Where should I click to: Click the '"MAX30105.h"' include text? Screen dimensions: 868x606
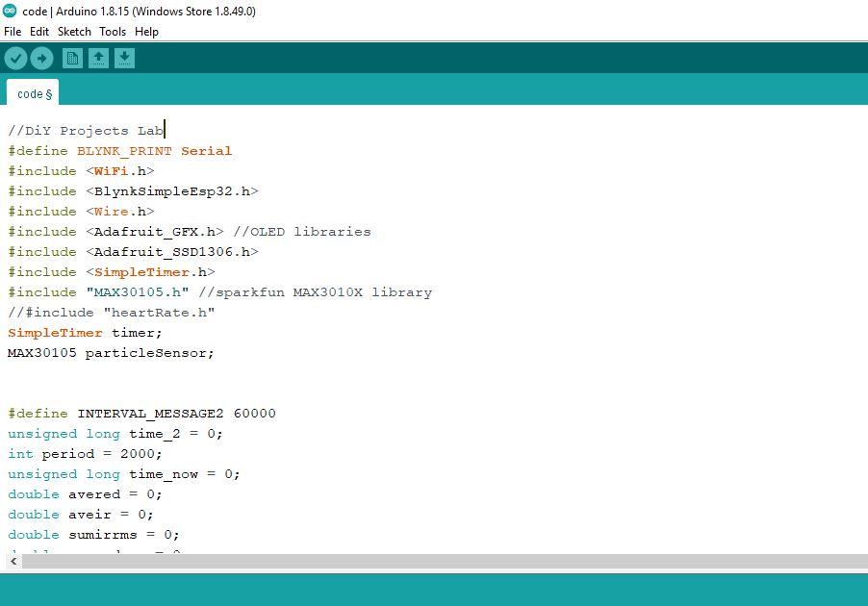[x=138, y=292]
